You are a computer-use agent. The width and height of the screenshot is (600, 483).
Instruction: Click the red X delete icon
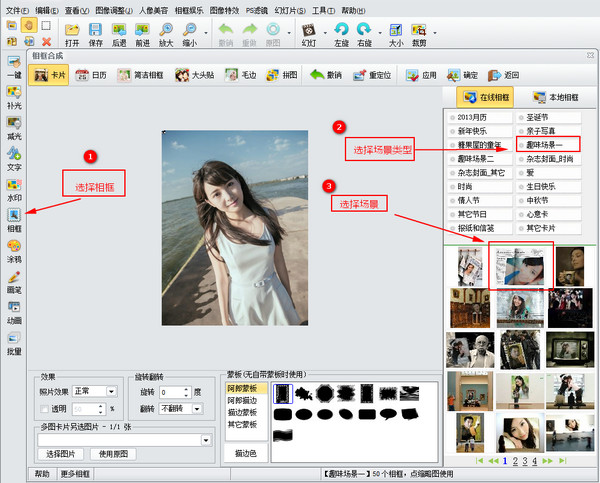coord(47,41)
